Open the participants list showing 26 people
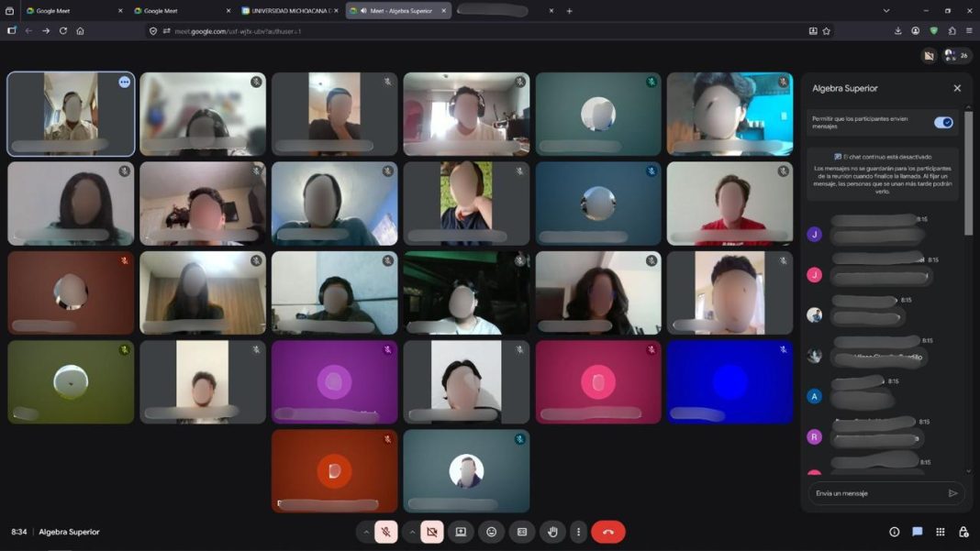 pos(956,56)
